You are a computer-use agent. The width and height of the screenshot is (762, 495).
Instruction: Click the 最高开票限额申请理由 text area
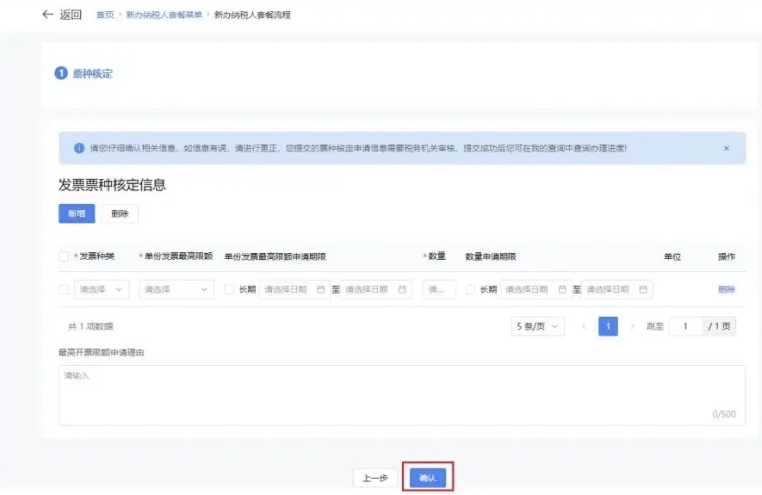pyautogui.click(x=401, y=395)
